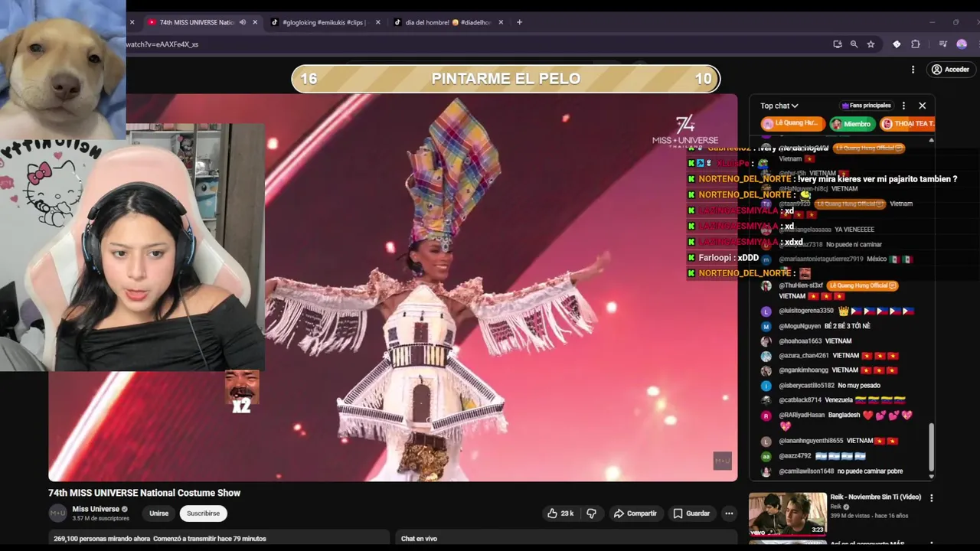Open the Miss Universe channel name link
Viewport: 980px width, 551px height.
pyautogui.click(x=96, y=509)
